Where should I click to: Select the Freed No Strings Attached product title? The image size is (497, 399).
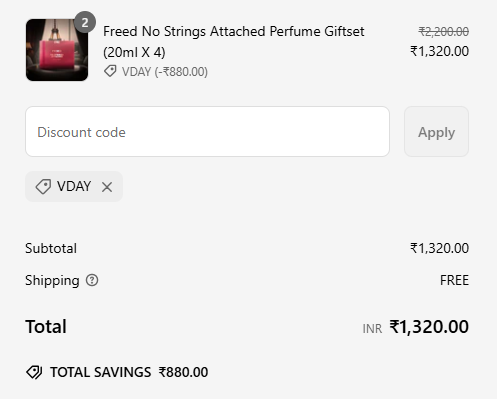pos(234,42)
